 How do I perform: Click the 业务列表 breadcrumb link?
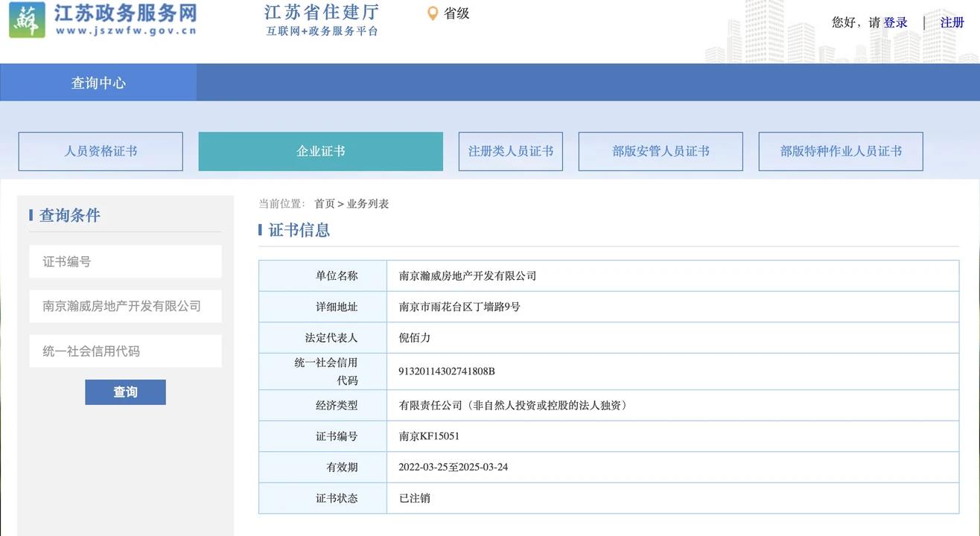click(x=368, y=204)
